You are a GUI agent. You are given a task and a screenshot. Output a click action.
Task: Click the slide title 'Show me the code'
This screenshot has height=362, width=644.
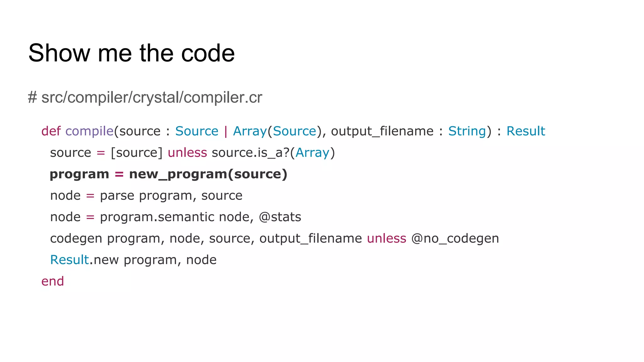131,53
